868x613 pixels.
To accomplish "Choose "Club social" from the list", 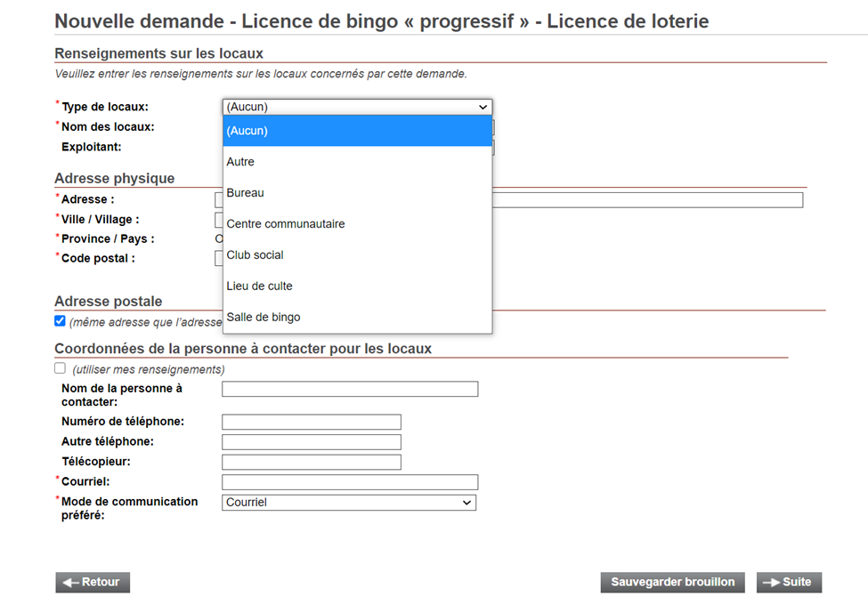I will 357,254.
